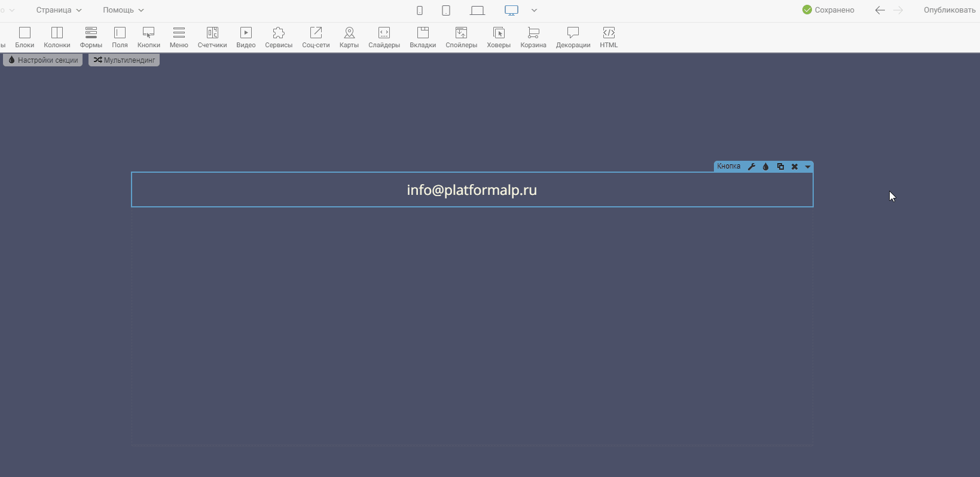Open the Корзина element tool

pos(533,37)
